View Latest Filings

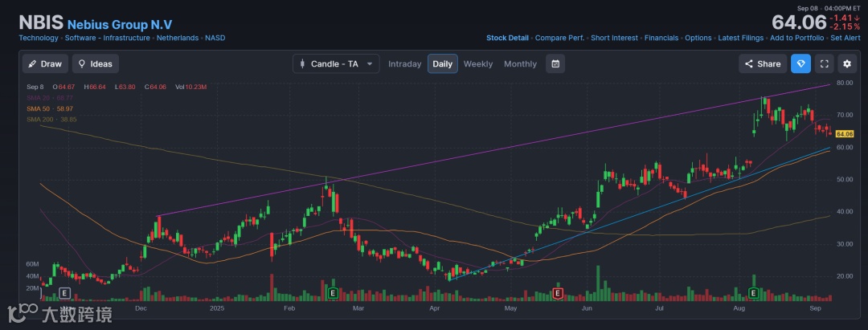741,39
